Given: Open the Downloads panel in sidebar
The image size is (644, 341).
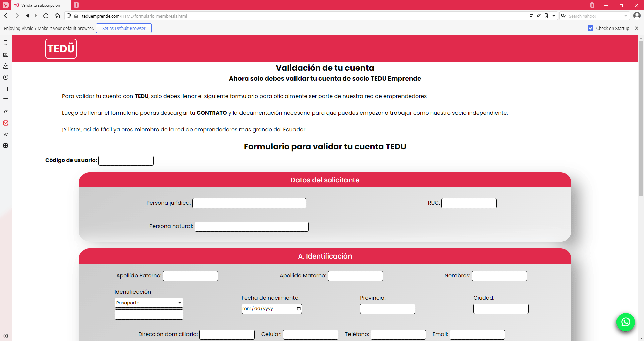Looking at the screenshot, I should coord(6,66).
